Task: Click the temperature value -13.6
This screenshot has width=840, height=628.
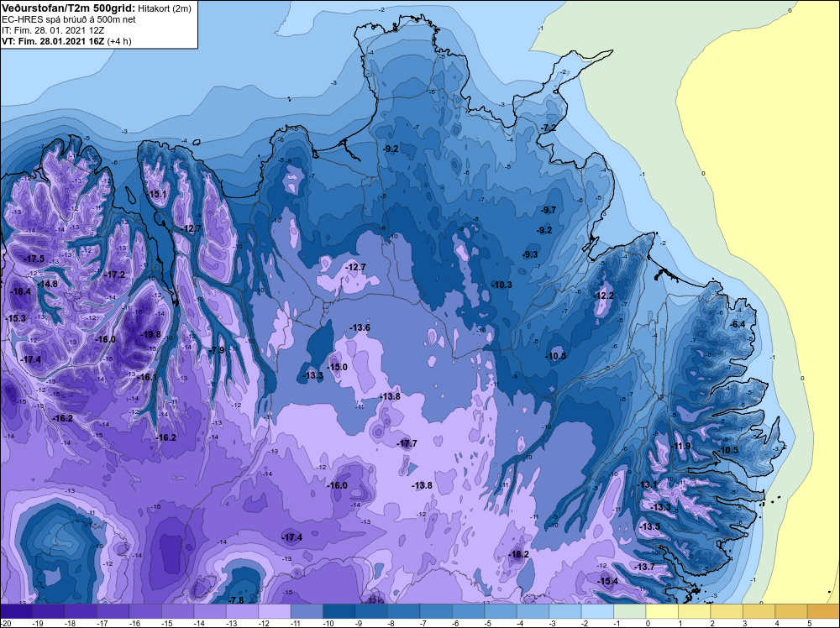Action: [x=360, y=327]
